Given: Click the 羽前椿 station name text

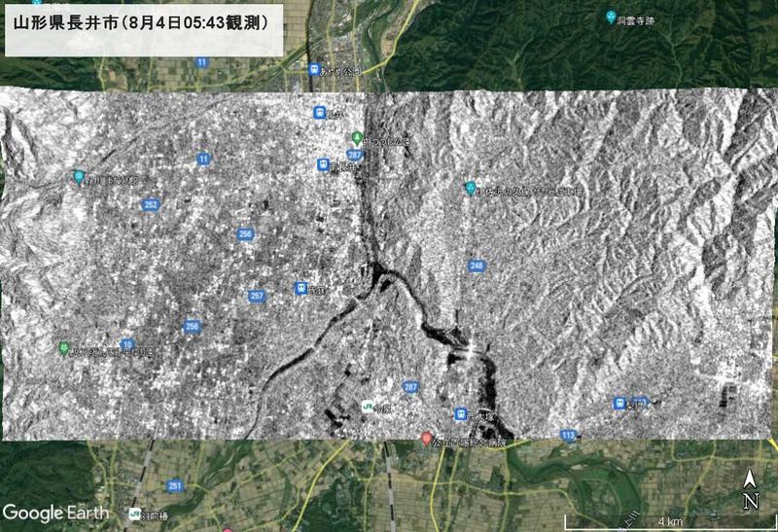Looking at the screenshot, I should pos(155,516).
